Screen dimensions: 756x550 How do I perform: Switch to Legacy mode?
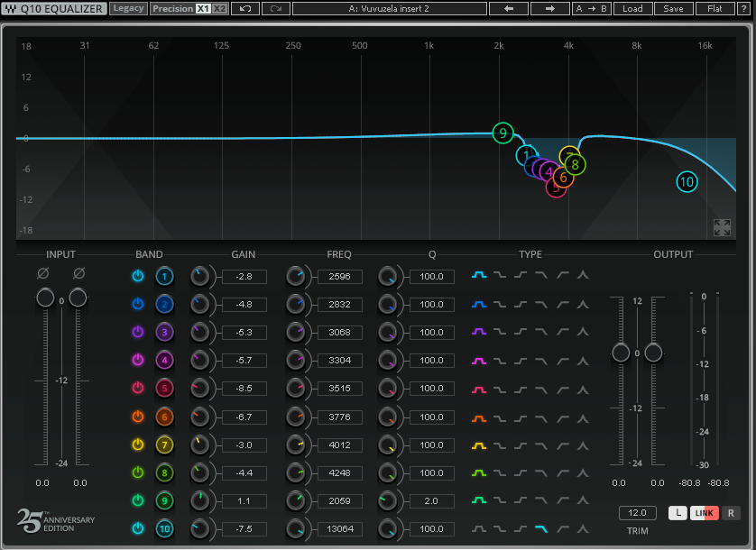tap(128, 9)
